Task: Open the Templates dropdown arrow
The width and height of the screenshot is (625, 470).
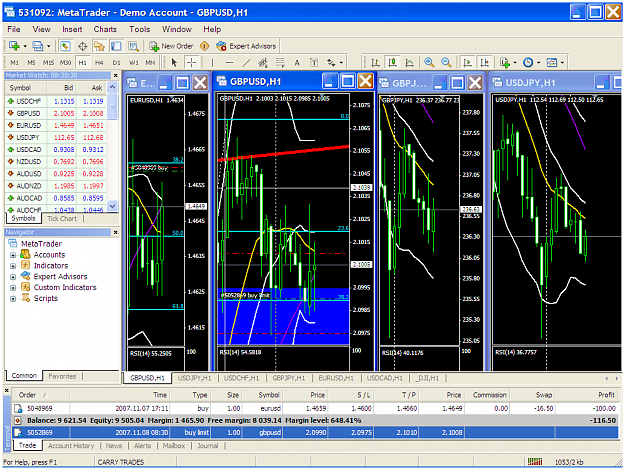Action: [562, 63]
